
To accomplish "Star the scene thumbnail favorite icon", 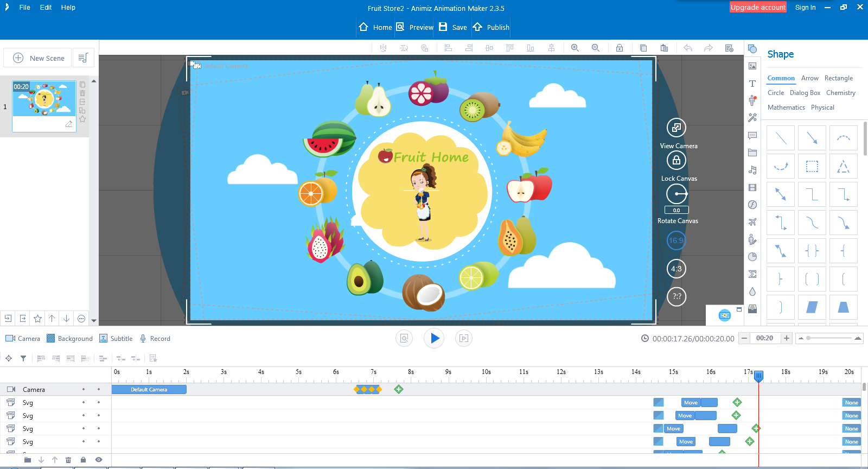I will point(82,119).
